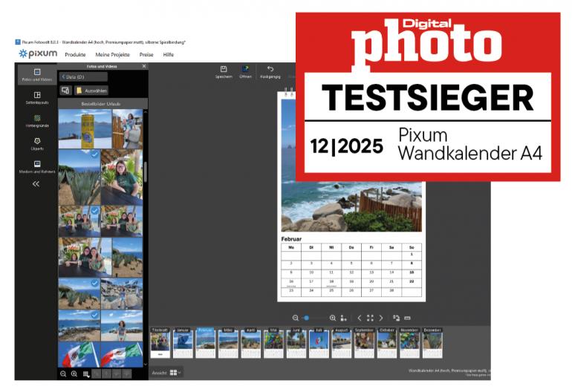Go to the previous calendar page
572x392 pixels.
(360, 318)
